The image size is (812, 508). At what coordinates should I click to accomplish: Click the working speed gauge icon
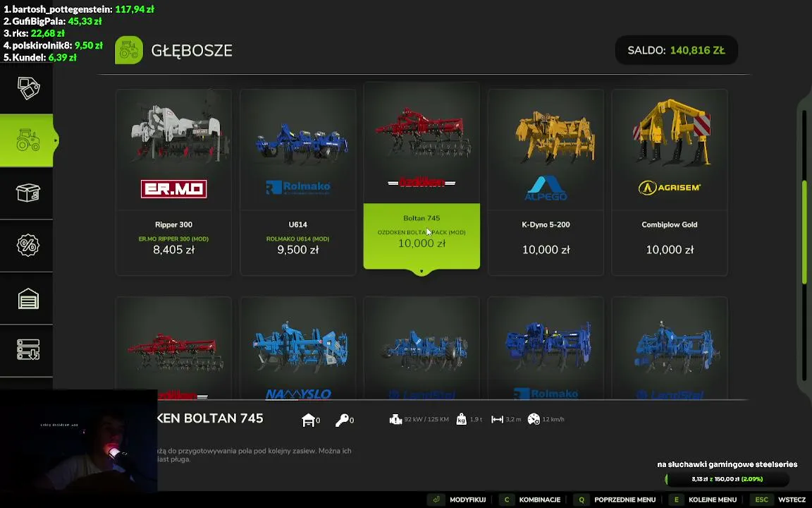pyautogui.click(x=534, y=419)
